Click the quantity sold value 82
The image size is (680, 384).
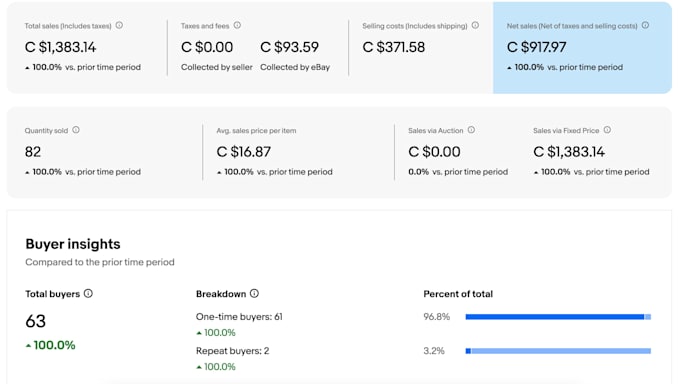tap(33, 152)
